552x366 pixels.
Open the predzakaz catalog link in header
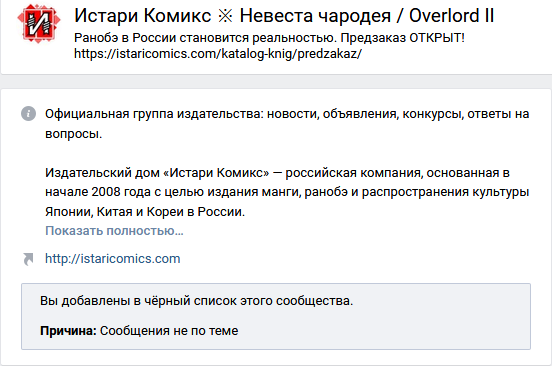coord(218,54)
